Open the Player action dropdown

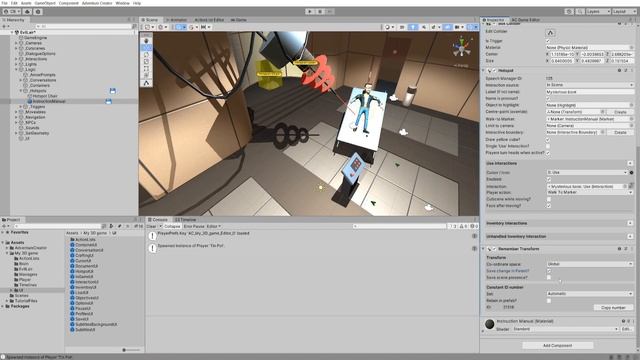(x=590, y=192)
